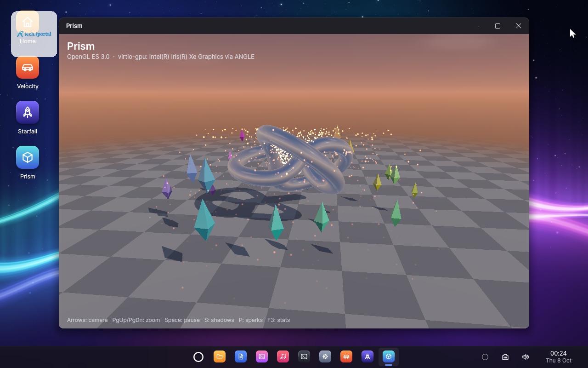Maximize the Prism window
The image size is (588, 368).
point(498,26)
